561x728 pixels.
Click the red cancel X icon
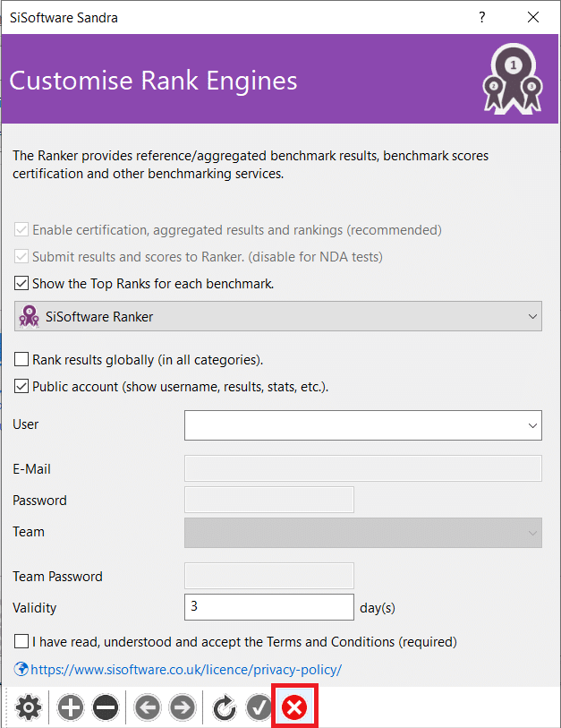294,708
